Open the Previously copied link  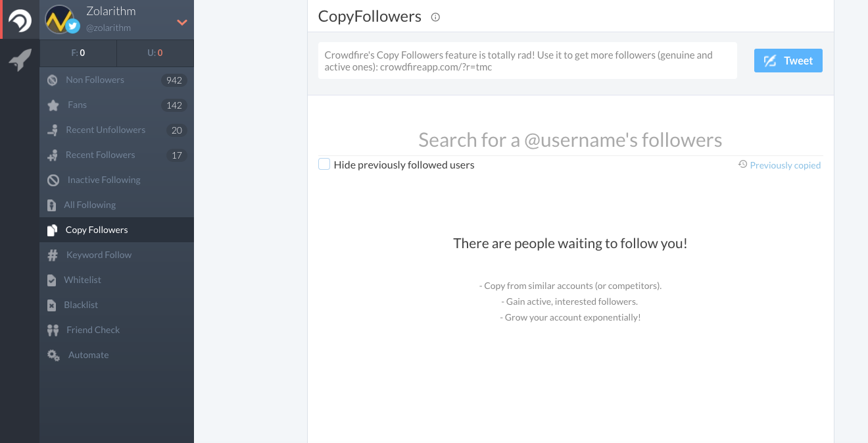785,165
